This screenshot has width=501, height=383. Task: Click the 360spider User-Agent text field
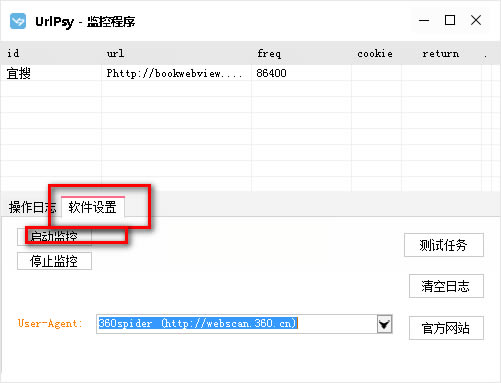[x=237, y=324]
